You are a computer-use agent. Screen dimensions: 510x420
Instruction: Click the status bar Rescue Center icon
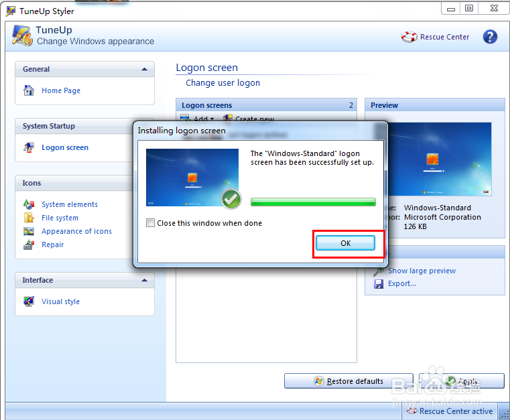tap(411, 411)
